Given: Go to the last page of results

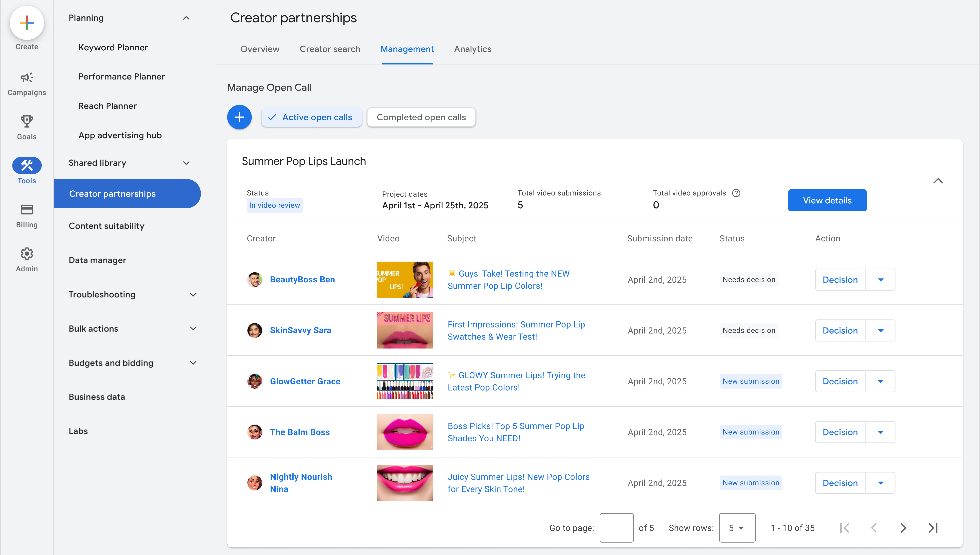Looking at the screenshot, I should 933,528.
